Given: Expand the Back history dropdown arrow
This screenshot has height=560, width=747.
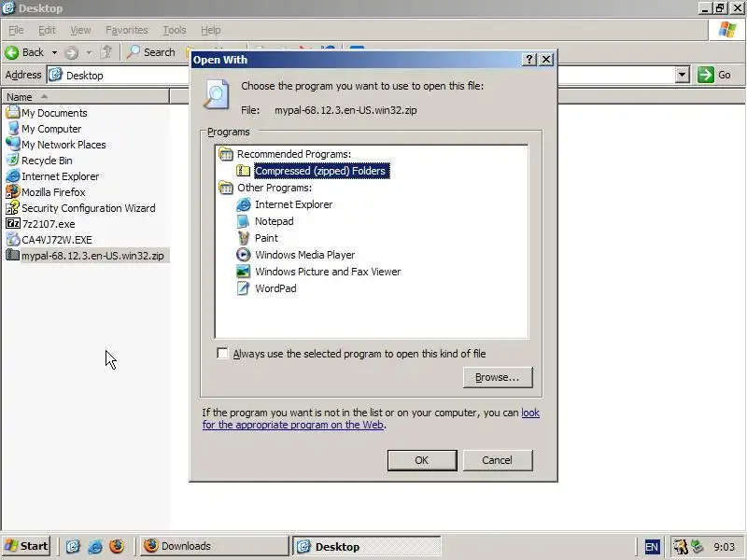Looking at the screenshot, I should point(54,52).
